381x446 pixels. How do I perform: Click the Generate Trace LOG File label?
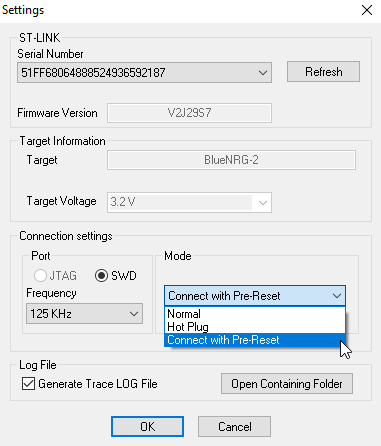point(98,384)
